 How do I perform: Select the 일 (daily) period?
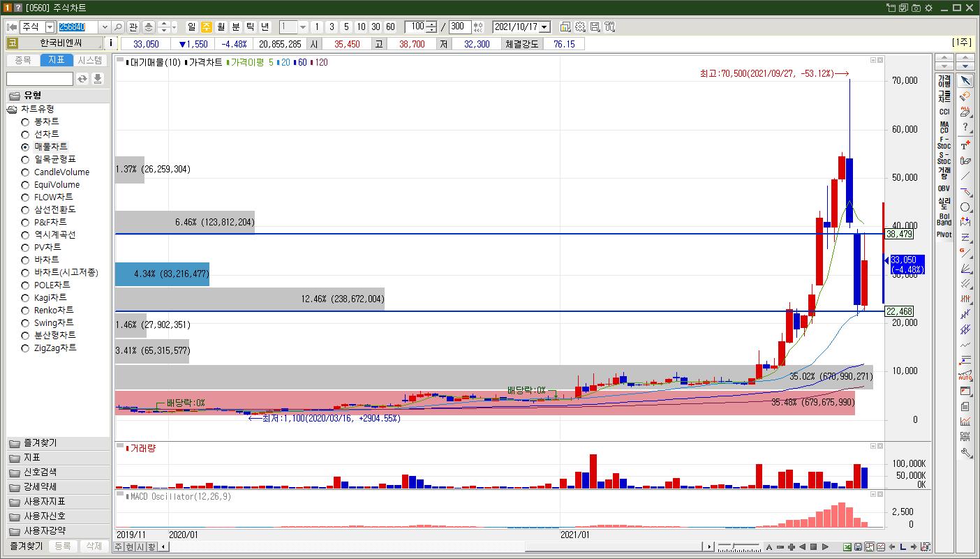(x=192, y=27)
